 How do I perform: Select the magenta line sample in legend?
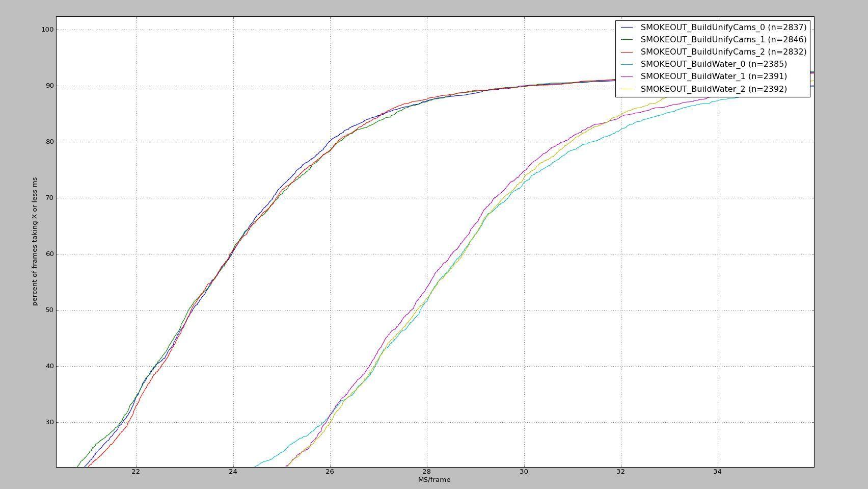point(627,76)
